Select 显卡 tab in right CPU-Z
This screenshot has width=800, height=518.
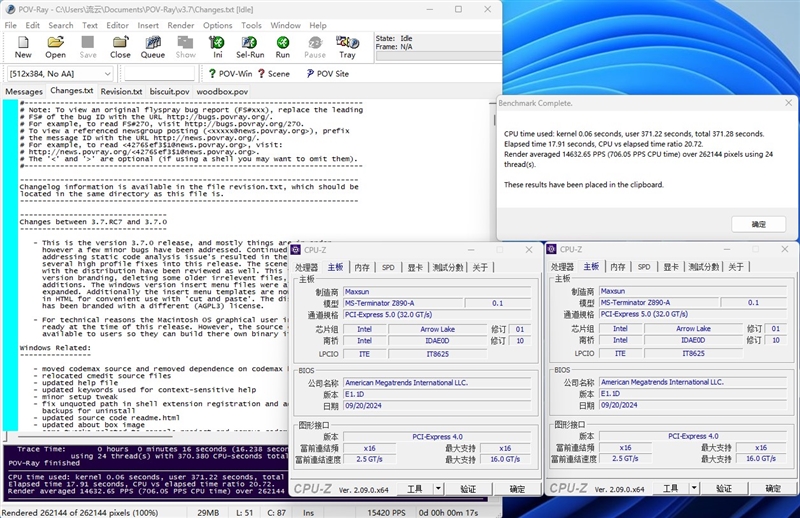[670, 267]
